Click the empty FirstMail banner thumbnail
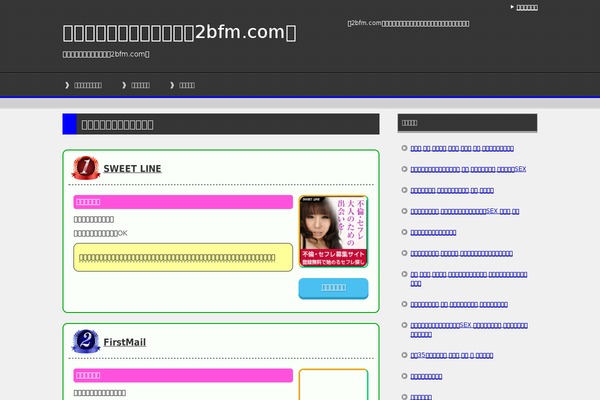600x400 pixels. pos(333,385)
